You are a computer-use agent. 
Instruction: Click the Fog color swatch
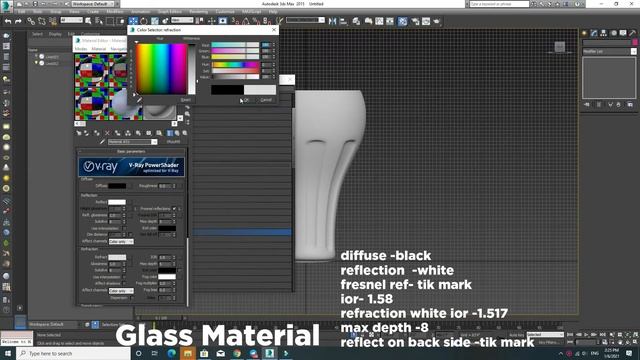[x=167, y=277]
